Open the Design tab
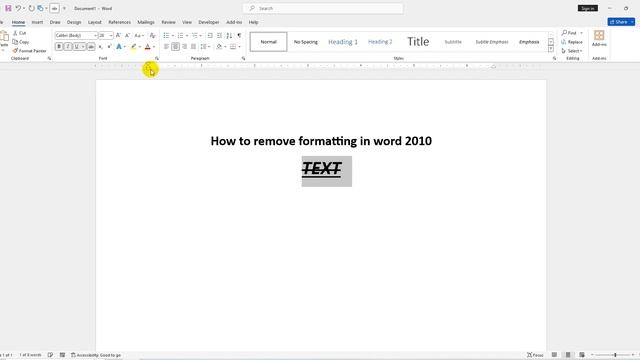640x360 pixels. click(x=74, y=22)
